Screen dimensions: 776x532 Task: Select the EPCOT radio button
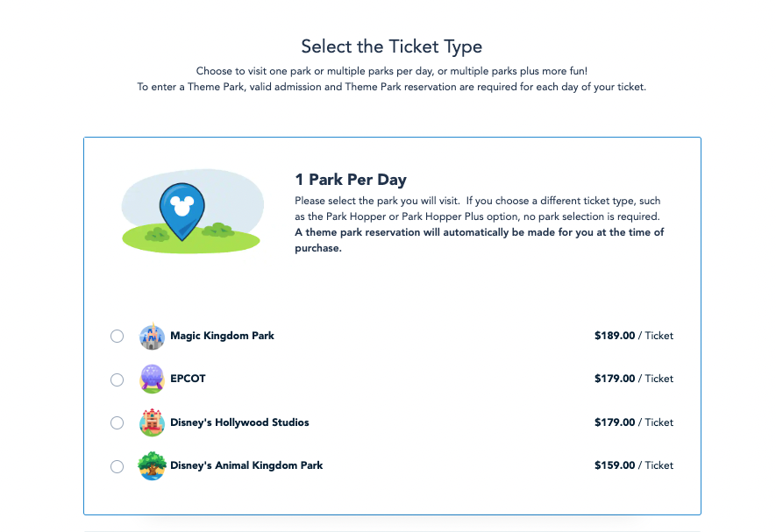[x=117, y=379]
